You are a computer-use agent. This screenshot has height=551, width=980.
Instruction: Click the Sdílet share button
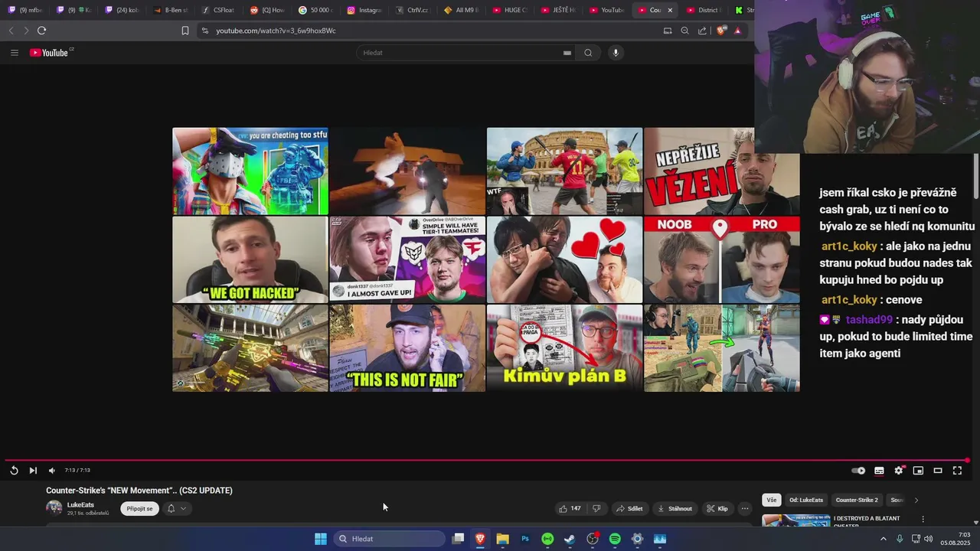[630, 508]
